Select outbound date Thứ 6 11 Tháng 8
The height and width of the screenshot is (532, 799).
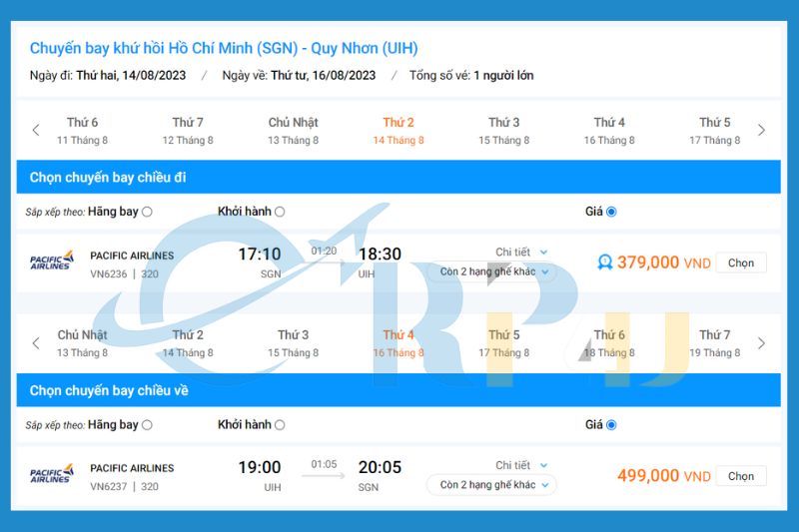coord(83,131)
